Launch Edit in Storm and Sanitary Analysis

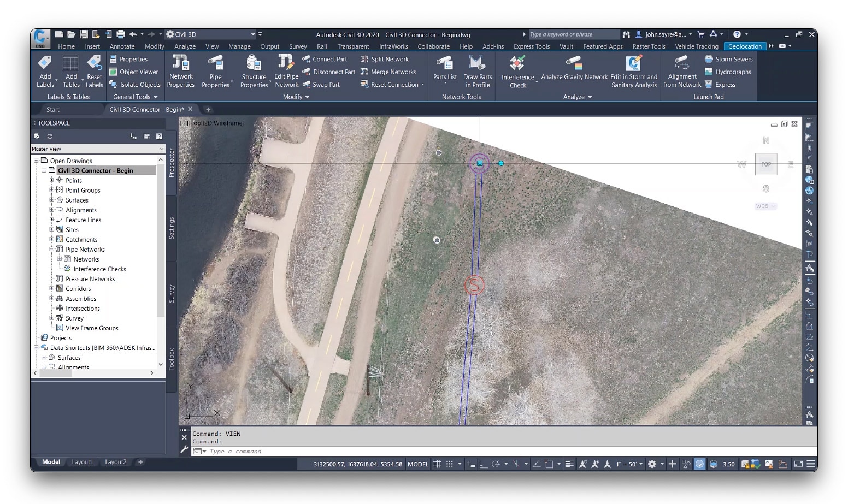(633, 63)
